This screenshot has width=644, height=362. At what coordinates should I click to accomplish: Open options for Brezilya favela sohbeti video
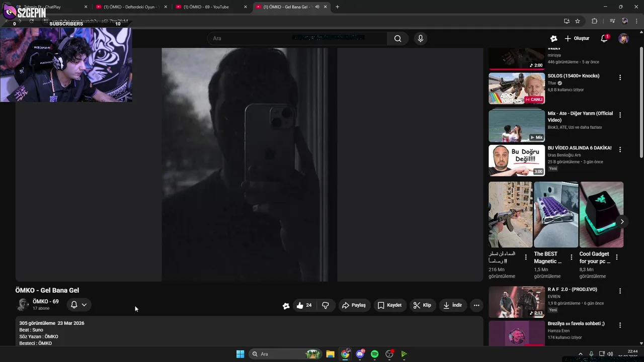coord(620,325)
